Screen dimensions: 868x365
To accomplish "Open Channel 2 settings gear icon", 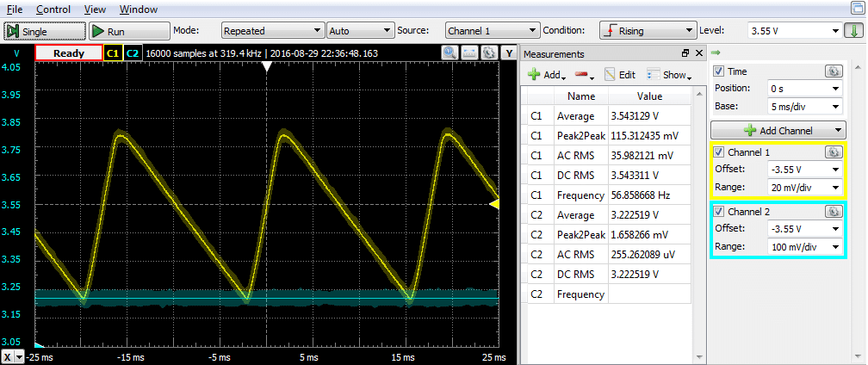I will click(834, 211).
